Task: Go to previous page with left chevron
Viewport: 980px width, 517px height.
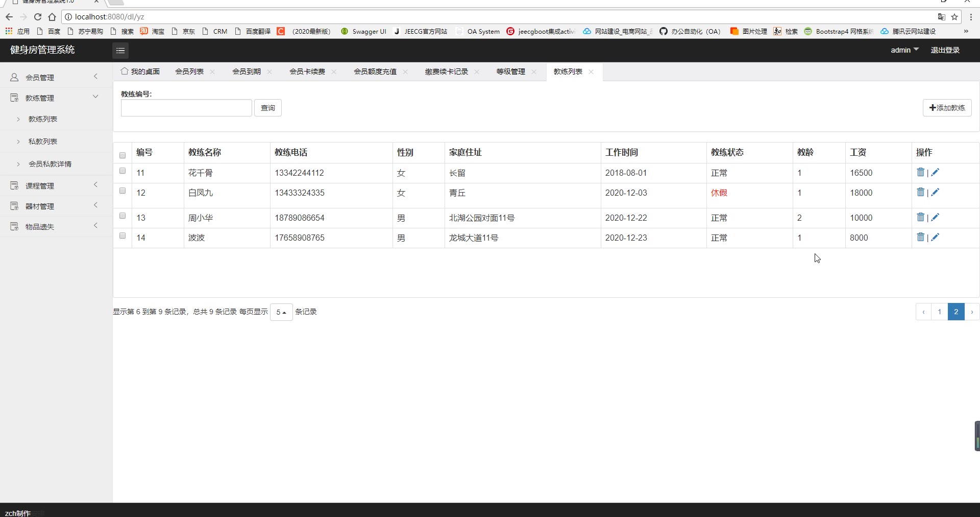Action: 923,312
